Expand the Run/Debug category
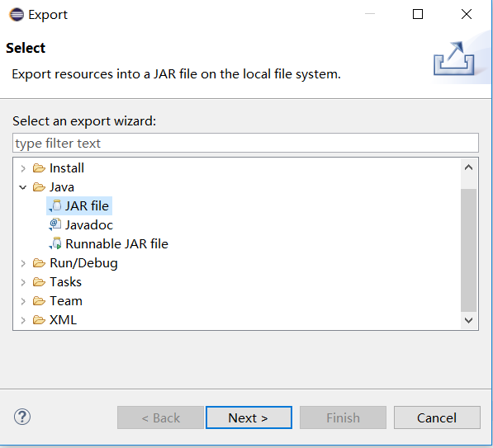Screen dimensions: 493x448 tap(23, 263)
